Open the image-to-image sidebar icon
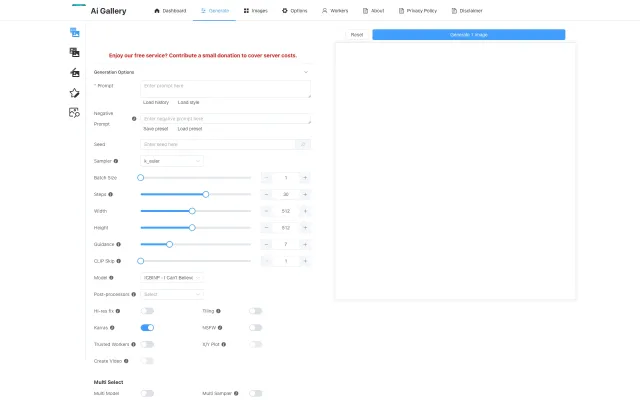The height and width of the screenshot is (400, 640). pos(74,53)
